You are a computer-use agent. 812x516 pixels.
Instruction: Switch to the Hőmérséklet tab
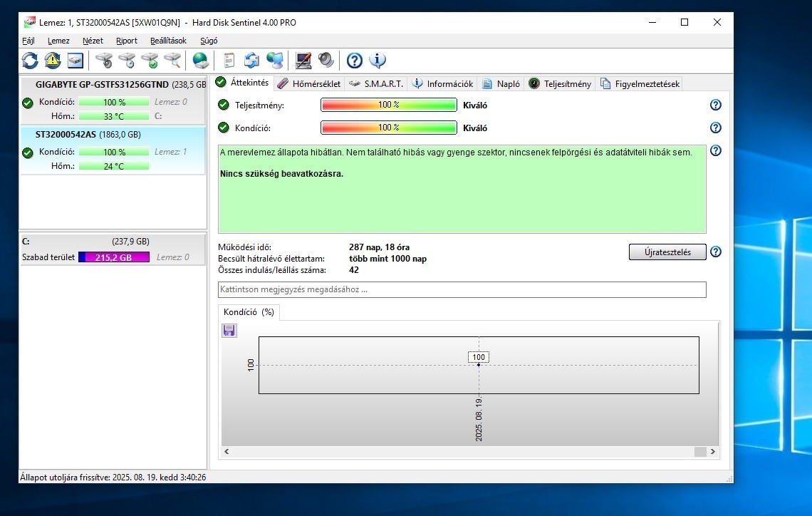coord(308,84)
